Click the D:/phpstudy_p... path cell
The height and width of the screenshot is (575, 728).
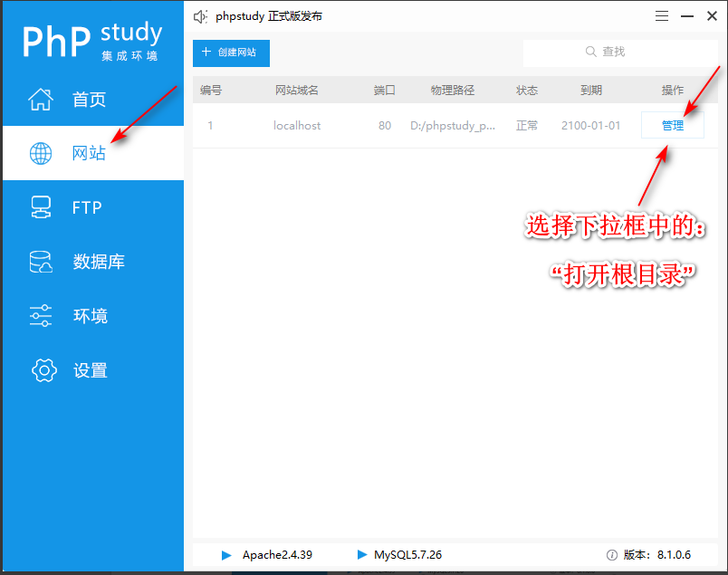pos(453,125)
